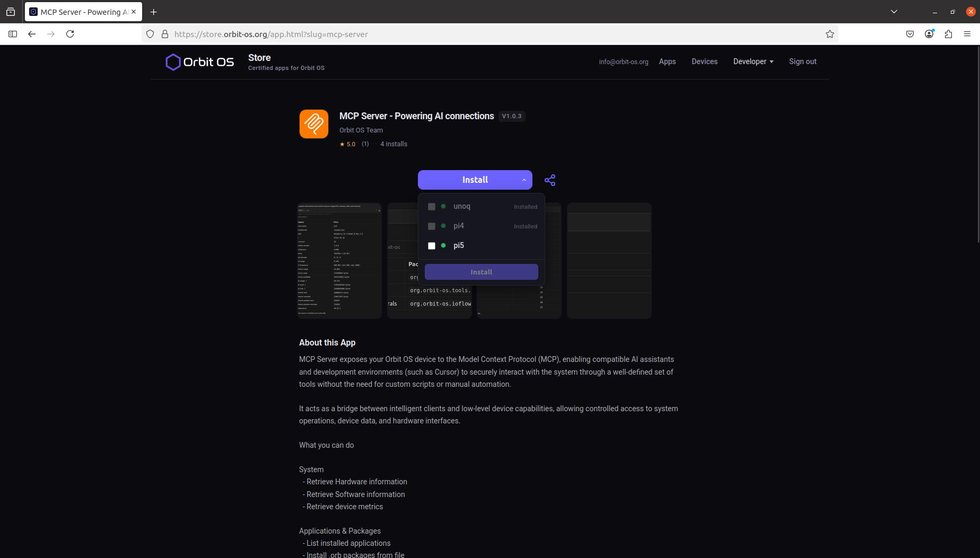This screenshot has width=980, height=558.
Task: Open the Developer dropdown menu
Action: 753,61
